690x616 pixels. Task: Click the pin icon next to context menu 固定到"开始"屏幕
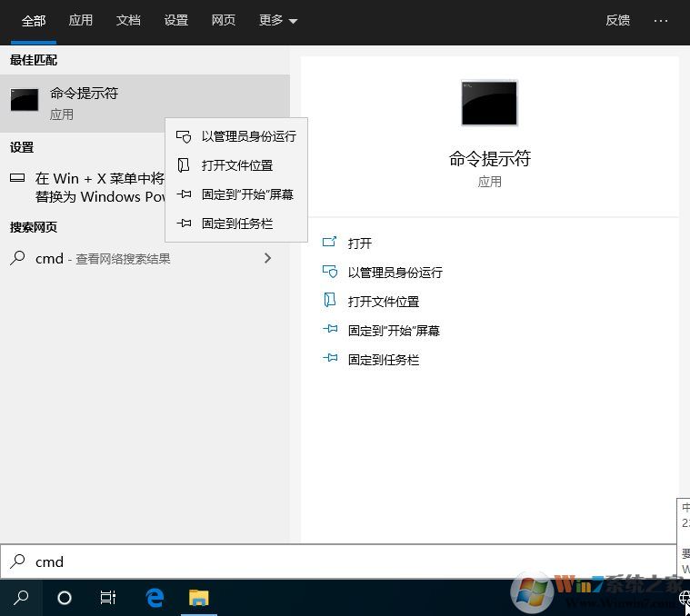point(184,194)
